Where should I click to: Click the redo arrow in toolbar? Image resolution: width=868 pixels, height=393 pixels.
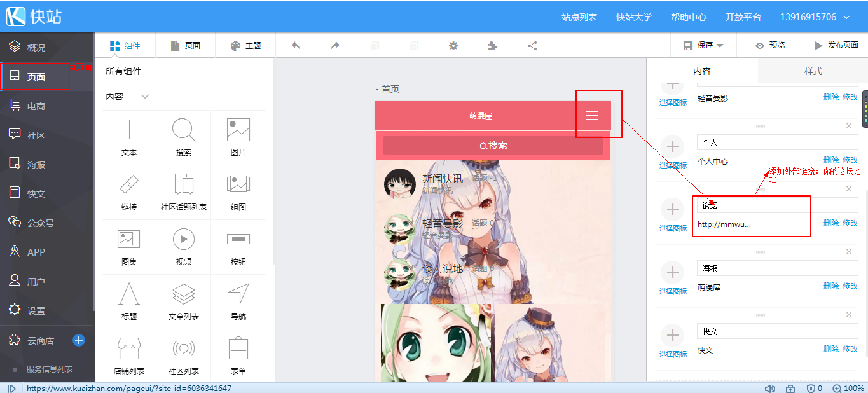335,46
